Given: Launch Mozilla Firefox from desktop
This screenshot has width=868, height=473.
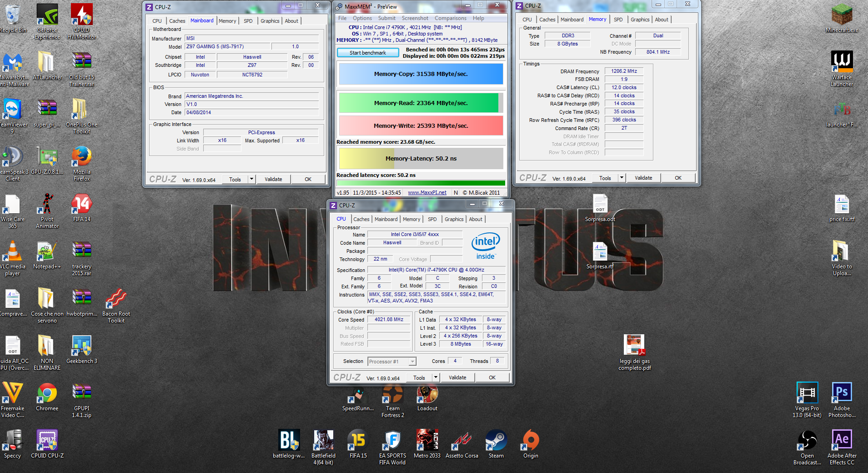Looking at the screenshot, I should click(82, 164).
